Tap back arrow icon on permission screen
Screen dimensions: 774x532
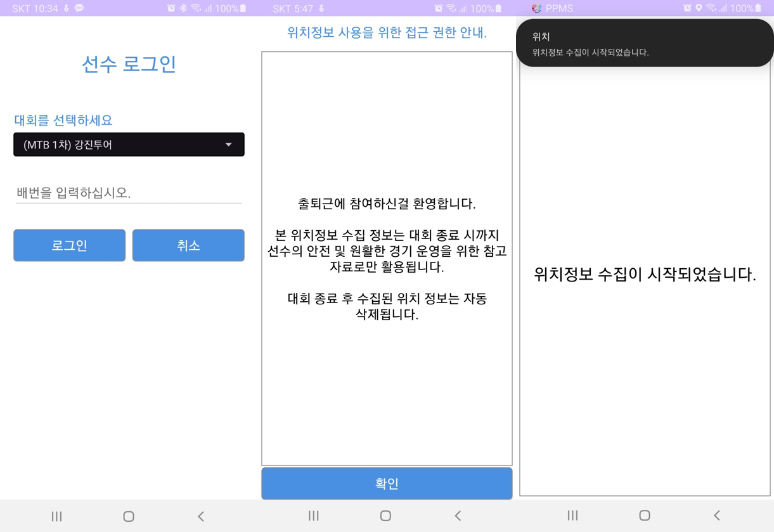pyautogui.click(x=458, y=516)
